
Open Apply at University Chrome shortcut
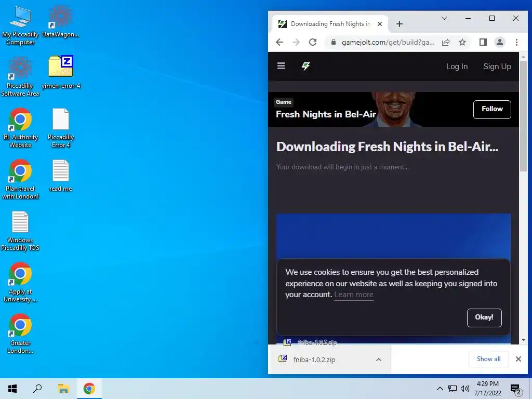point(20,283)
